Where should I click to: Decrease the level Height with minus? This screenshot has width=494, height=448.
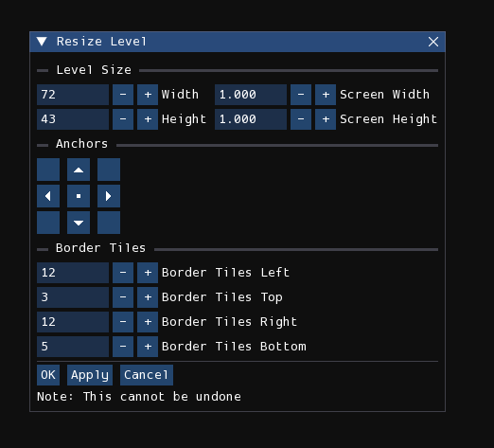[x=123, y=119]
